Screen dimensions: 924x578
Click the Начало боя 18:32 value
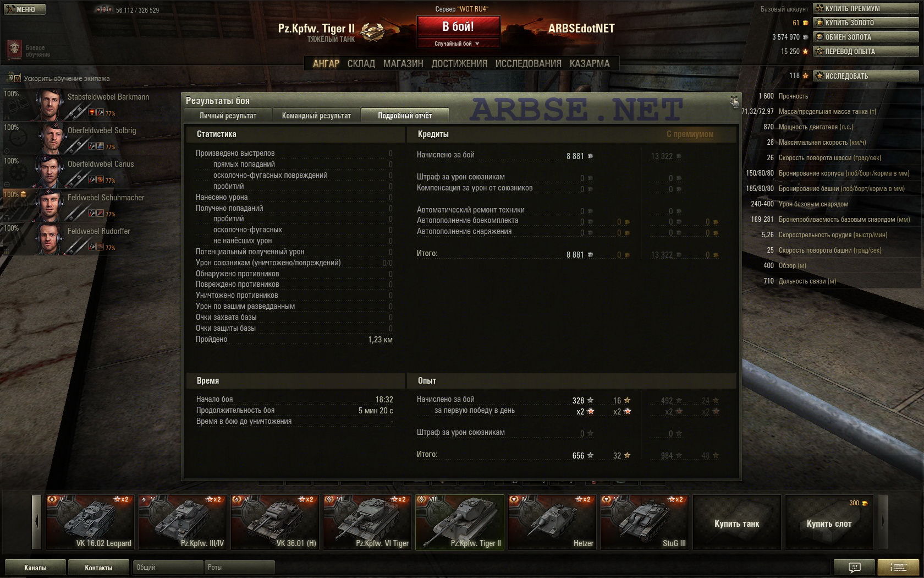(384, 400)
